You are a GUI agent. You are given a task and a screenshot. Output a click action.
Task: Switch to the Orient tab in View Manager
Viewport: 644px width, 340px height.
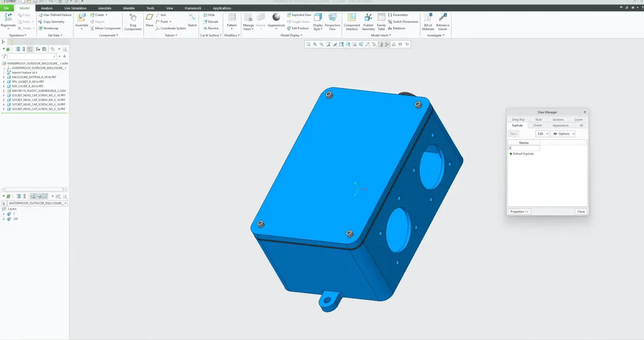click(x=538, y=125)
